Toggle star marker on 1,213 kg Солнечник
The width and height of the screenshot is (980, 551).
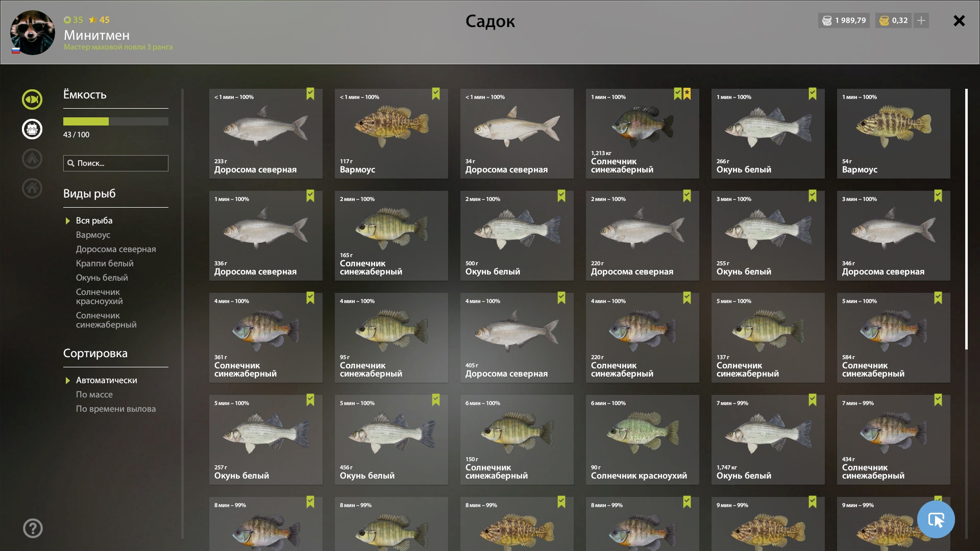[x=687, y=94]
